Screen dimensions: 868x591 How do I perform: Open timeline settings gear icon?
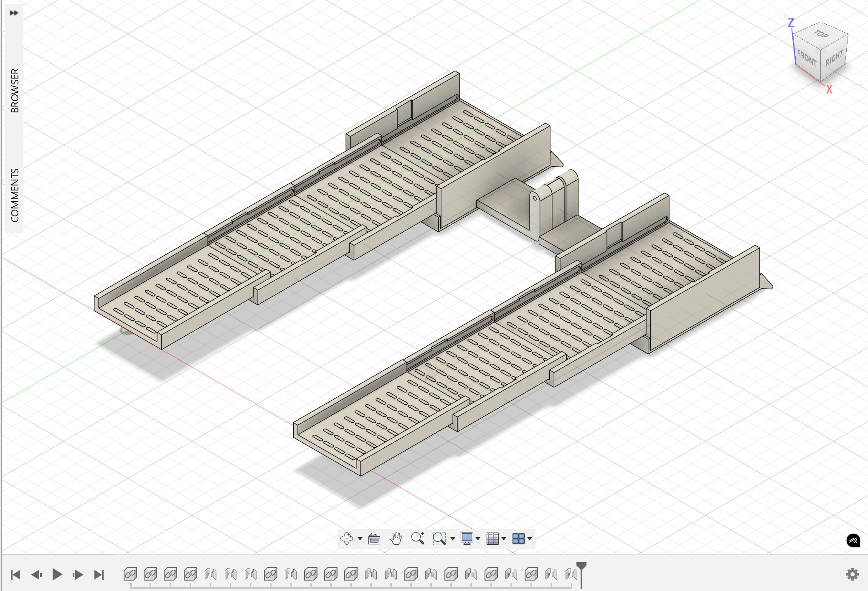click(853, 574)
